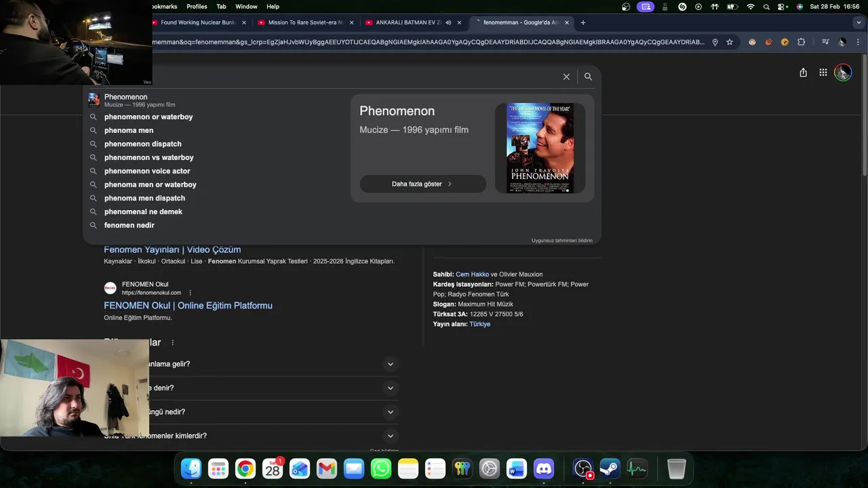Open Chrome's tab search dropdown arrow
The width and height of the screenshot is (868, 488).
tap(859, 22)
